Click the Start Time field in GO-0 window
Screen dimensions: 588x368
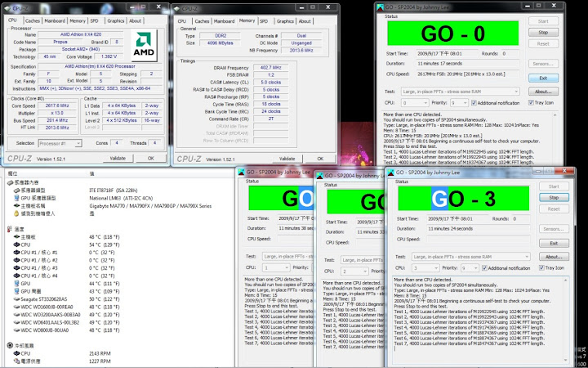[x=447, y=54]
